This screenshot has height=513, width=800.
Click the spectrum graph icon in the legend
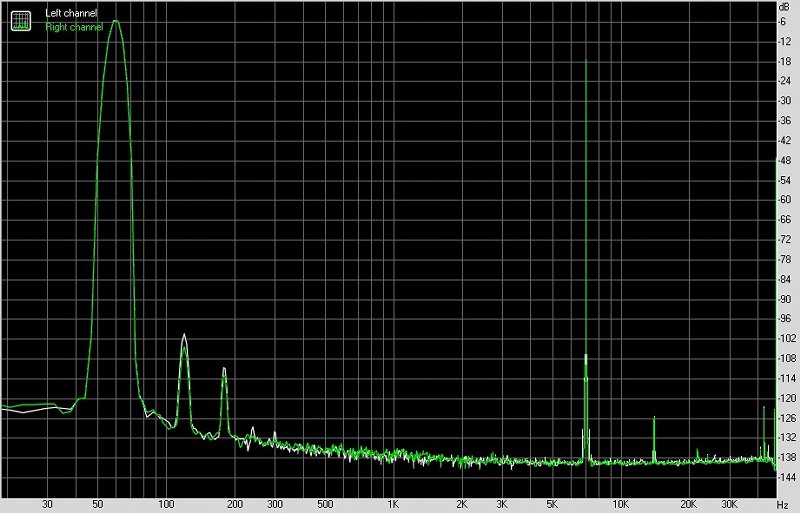point(19,20)
